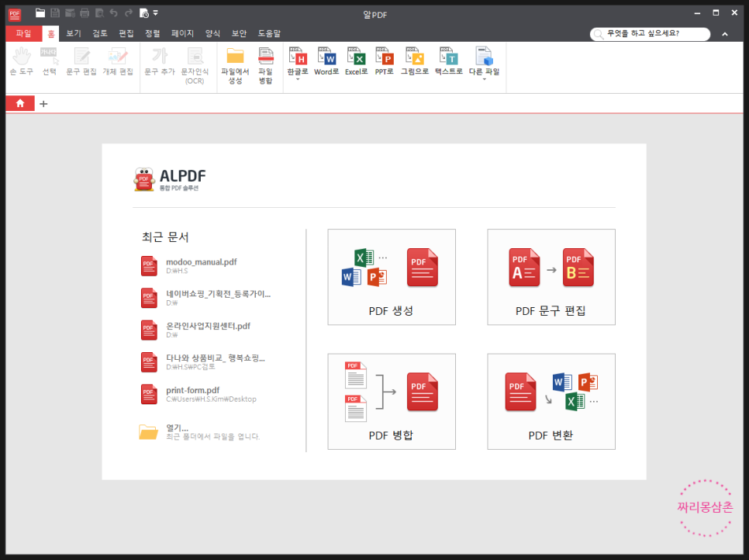Click the save icon in title bar
Image resolution: width=749 pixels, height=560 pixels.
pos(55,13)
